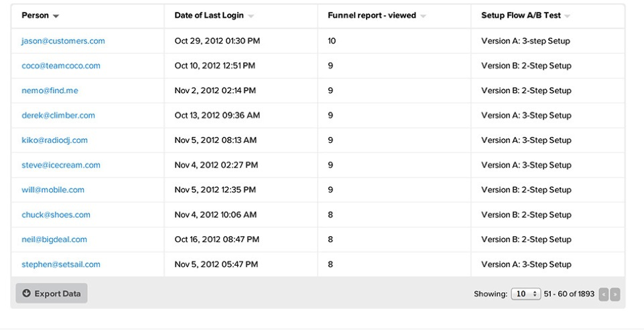Open kiko@radiodj.com profile

pos(54,140)
